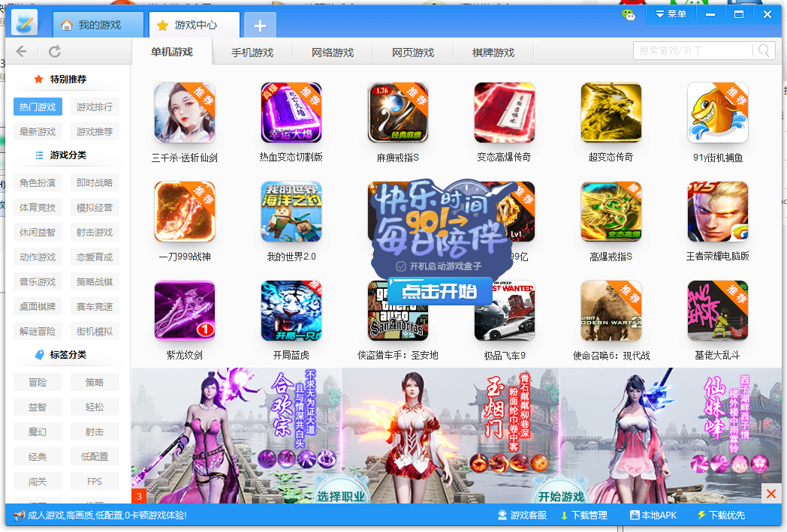The width and height of the screenshot is (787, 532).
Task: Toggle 开机启动游戏盒子 checkbox
Action: tap(401, 266)
